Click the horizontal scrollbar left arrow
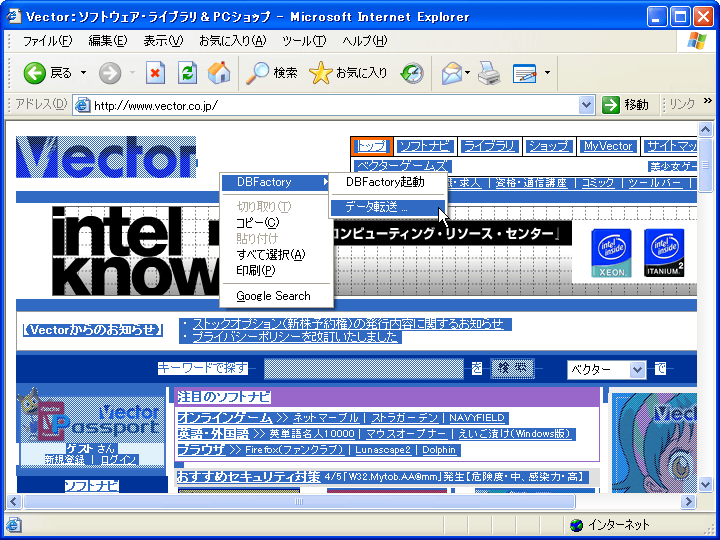 (x=13, y=501)
